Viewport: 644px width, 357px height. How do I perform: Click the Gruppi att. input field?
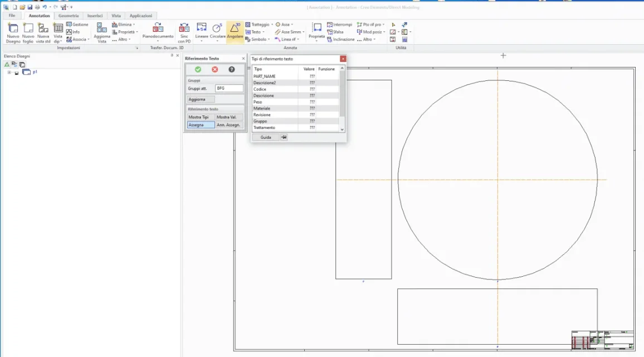(229, 89)
